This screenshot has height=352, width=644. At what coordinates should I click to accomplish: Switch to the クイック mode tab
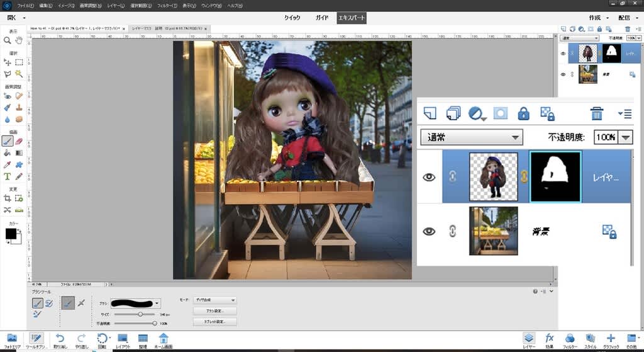tap(292, 18)
